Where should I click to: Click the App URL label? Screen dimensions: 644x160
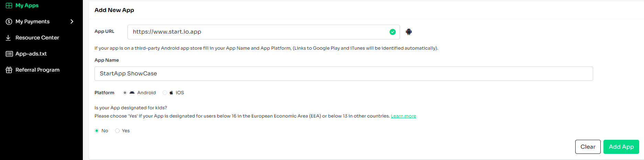coord(104,32)
